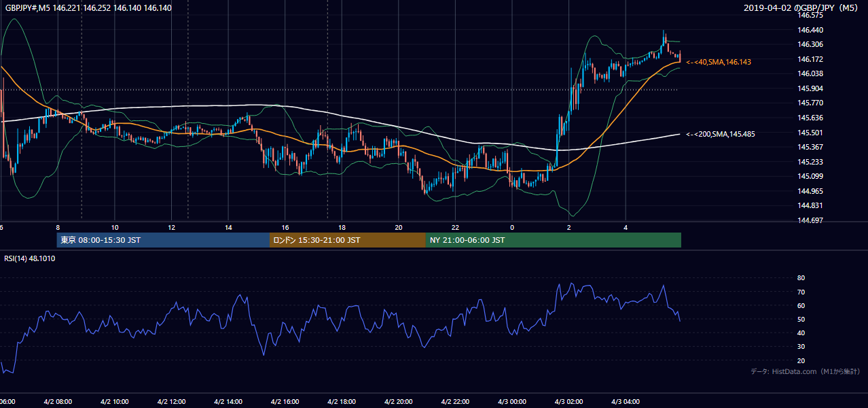The height and width of the screenshot is (408, 868).
Task: Click the 146.440 price axis label
Action: [810, 30]
